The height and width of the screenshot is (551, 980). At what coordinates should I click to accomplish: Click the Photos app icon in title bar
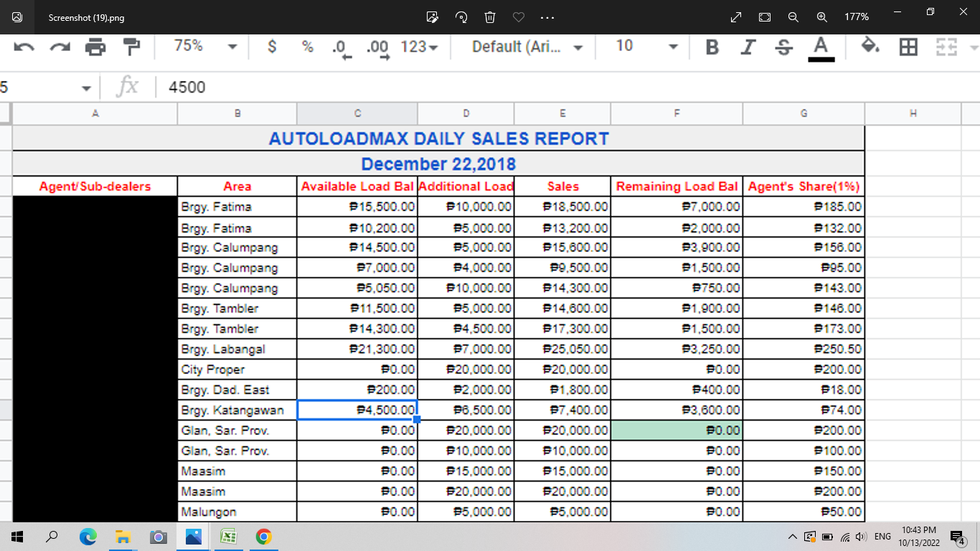[17, 17]
